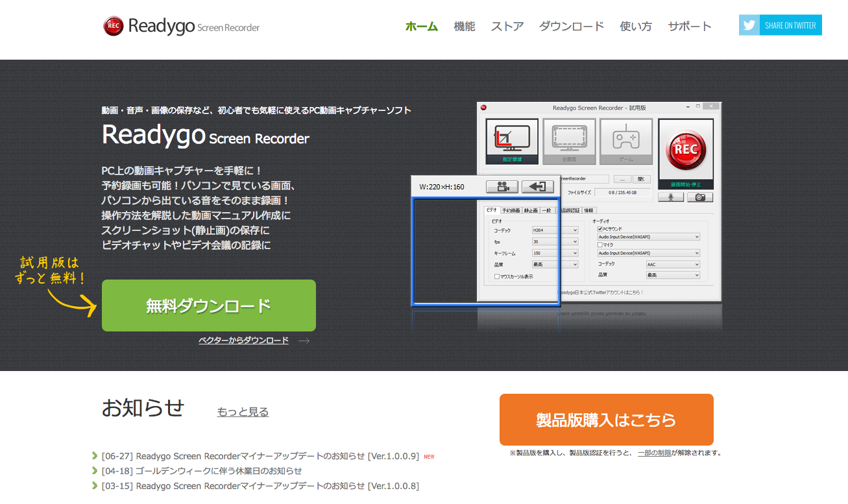Open the PCサウンド Audio Input Device dropdown
848x504 pixels.
coord(649,237)
